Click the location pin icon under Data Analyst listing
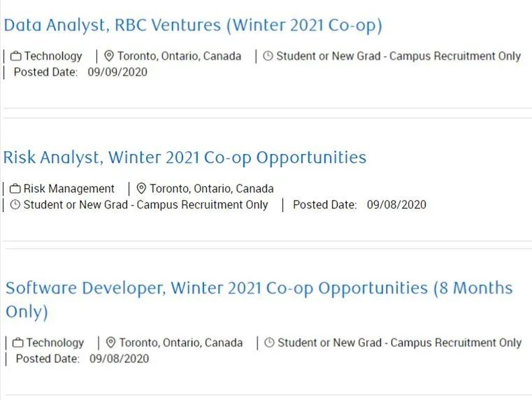532x400 pixels. (109, 56)
